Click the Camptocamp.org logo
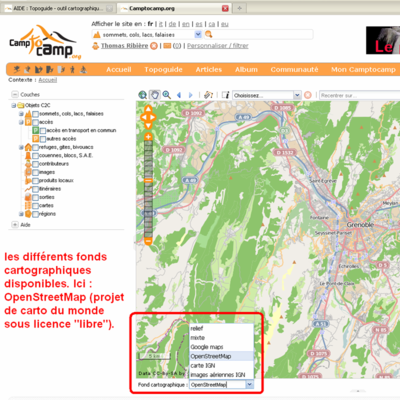400x400 pixels. [x=45, y=42]
